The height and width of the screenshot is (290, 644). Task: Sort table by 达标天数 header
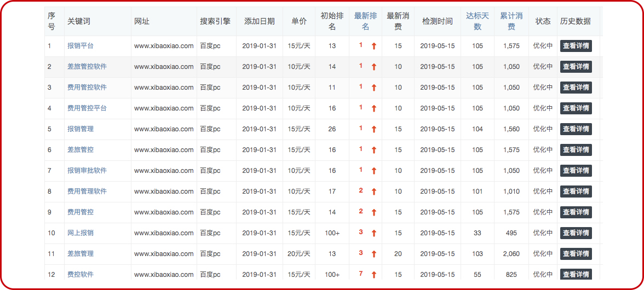pos(478,21)
